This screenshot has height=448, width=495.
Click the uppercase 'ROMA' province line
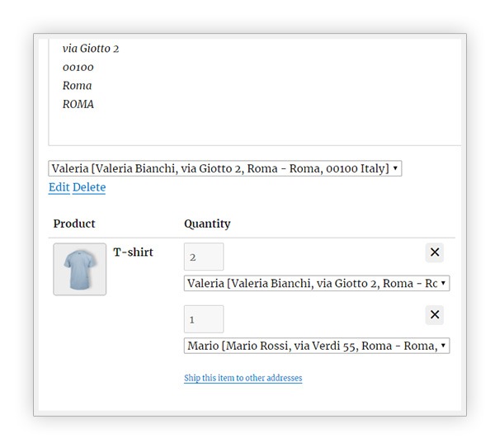pos(78,104)
